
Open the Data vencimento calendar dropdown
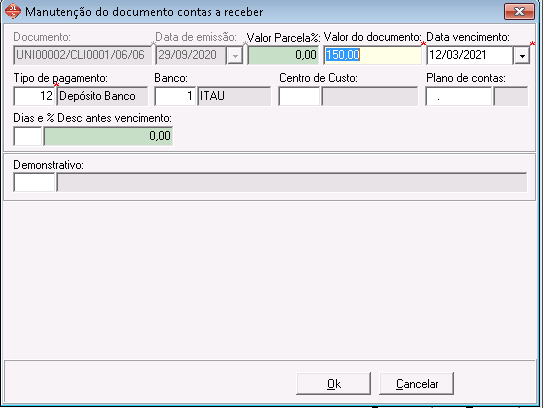[x=522, y=55]
